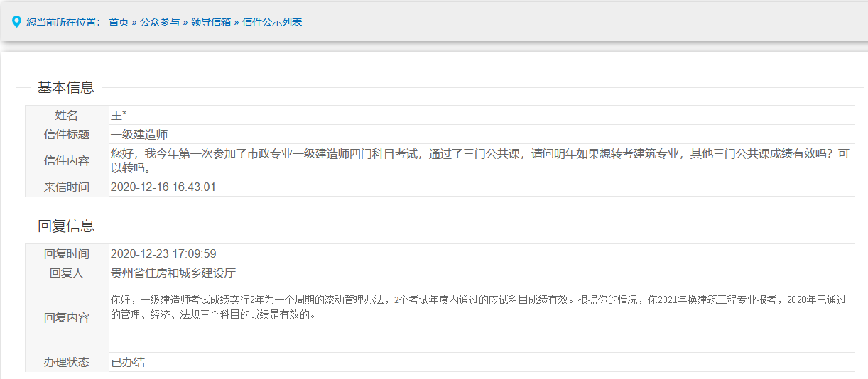Go to 公众参与 in the breadcrumb
The width and height of the screenshot is (868, 379).
click(160, 22)
